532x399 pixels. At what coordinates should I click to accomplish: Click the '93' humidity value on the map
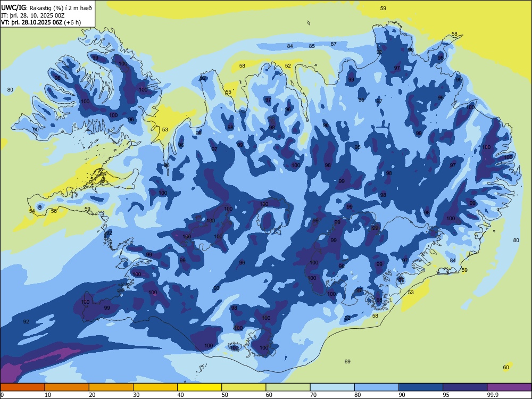(217, 288)
